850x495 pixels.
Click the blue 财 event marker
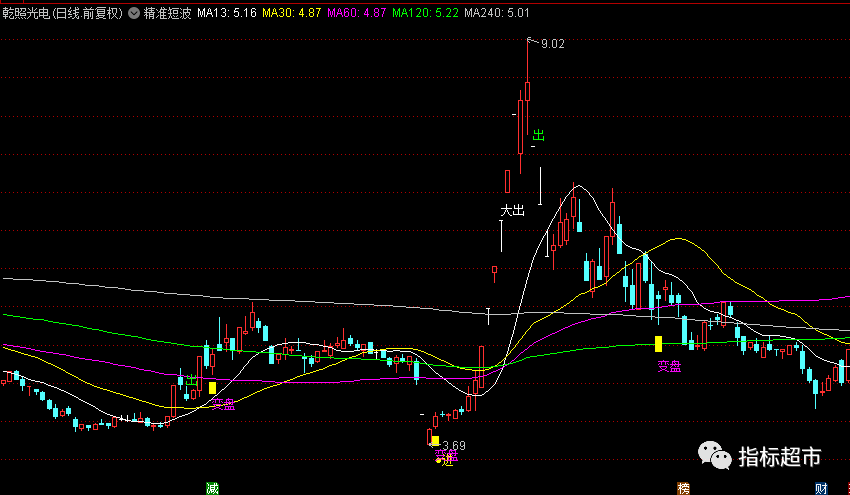[821, 488]
